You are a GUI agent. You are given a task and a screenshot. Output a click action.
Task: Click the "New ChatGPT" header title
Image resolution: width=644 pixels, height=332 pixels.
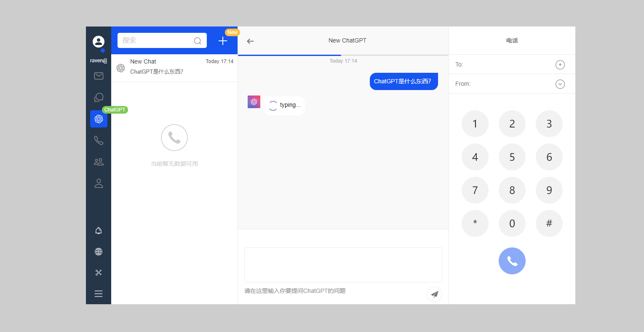point(347,40)
